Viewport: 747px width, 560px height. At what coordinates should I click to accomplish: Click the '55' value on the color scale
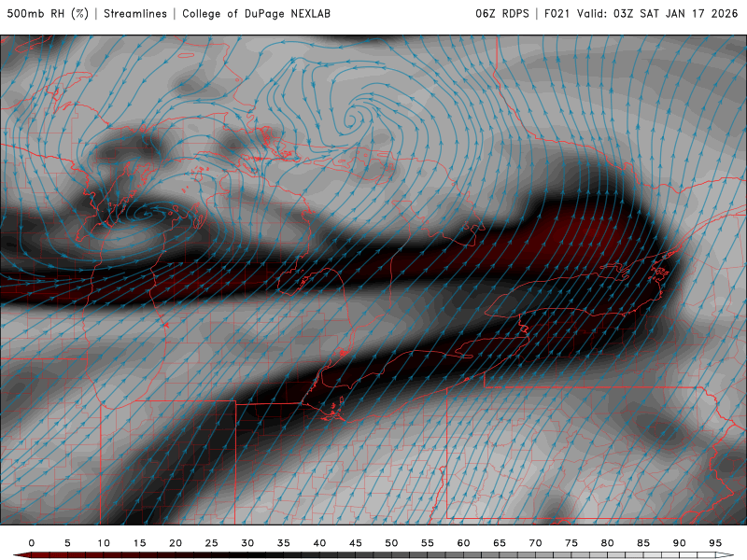point(428,543)
